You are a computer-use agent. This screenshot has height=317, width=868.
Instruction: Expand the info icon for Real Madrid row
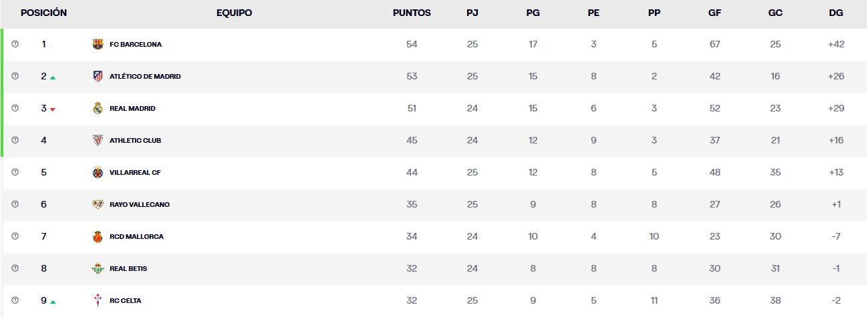point(15,108)
